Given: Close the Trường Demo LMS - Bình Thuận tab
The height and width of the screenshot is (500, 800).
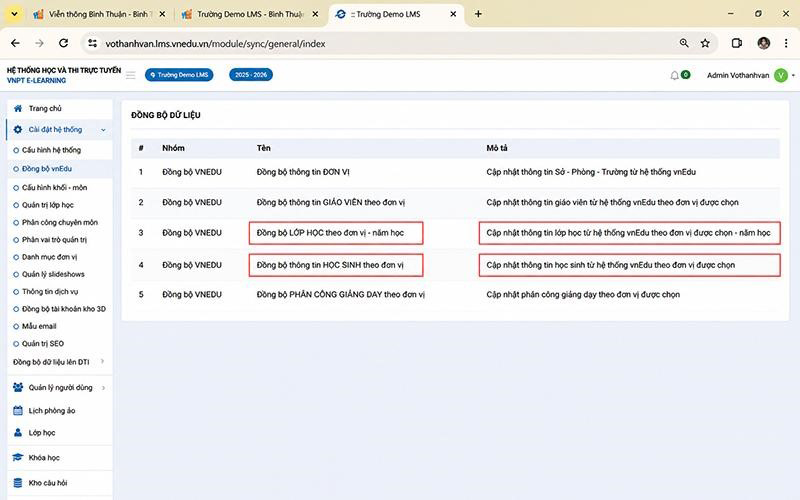Looking at the screenshot, I should tap(315, 14).
